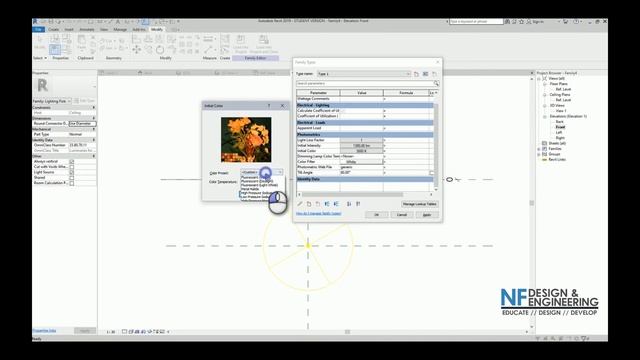The height and width of the screenshot is (360, 640).
Task: Collapse the Constraints properties section
Action: (x=94, y=107)
